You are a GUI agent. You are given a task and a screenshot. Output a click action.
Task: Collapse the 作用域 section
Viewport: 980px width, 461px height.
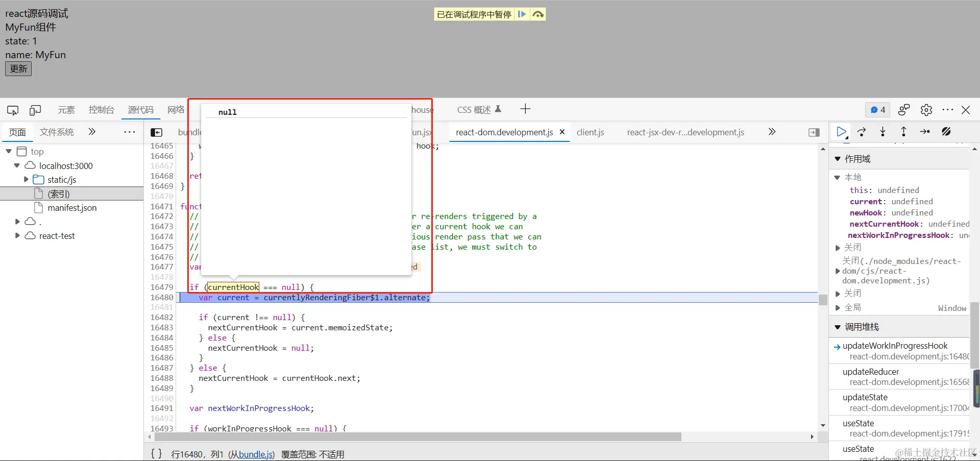[837, 159]
